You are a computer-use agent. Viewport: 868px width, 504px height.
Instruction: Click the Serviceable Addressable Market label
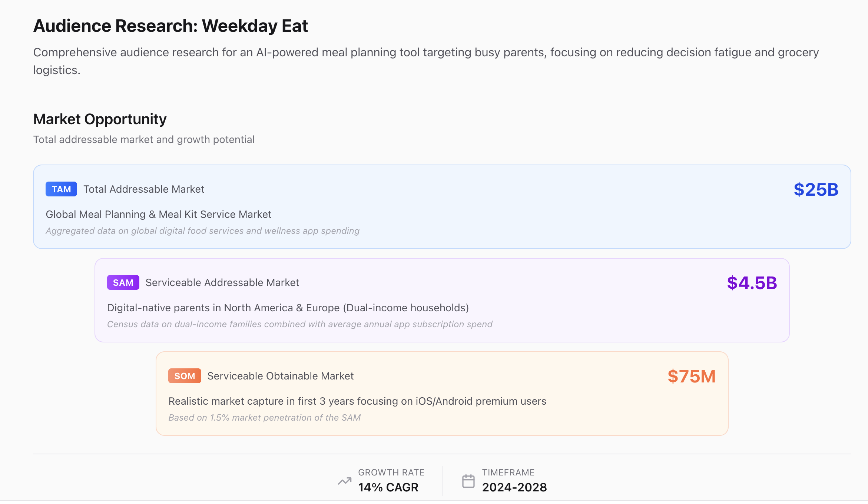point(222,282)
